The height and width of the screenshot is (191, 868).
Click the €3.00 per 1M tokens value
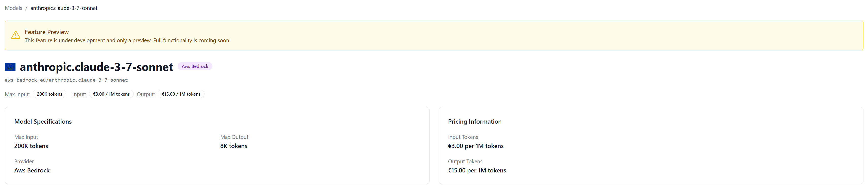click(x=475, y=146)
